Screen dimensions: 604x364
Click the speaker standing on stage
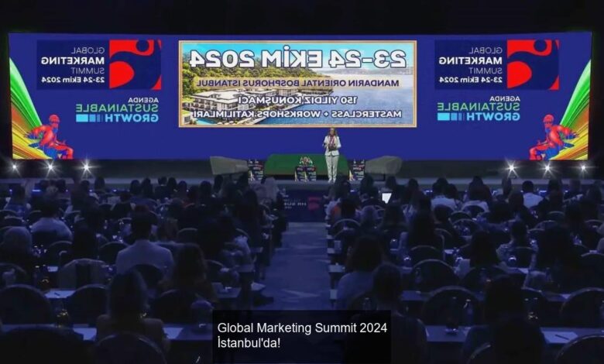click(x=331, y=154)
